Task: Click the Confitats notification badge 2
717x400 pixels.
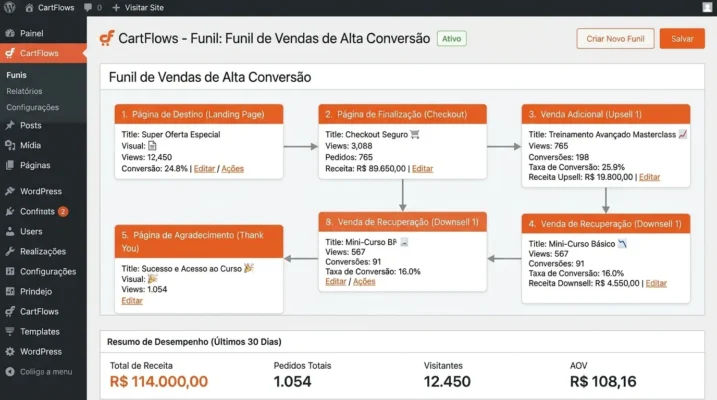Action: (63, 211)
